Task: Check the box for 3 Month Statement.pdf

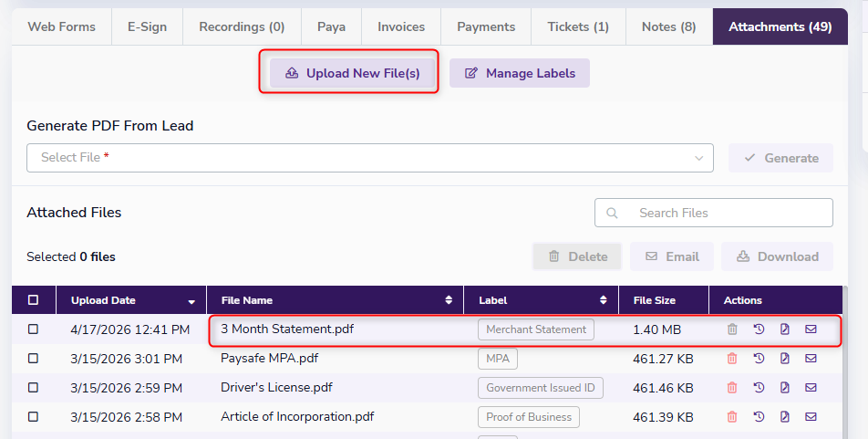Action: 33,329
